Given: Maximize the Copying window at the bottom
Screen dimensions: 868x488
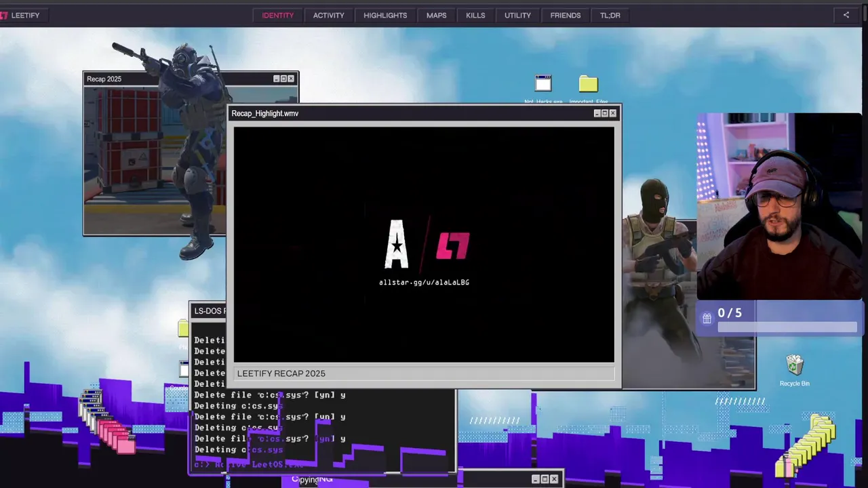Looking at the screenshot, I should (545, 479).
